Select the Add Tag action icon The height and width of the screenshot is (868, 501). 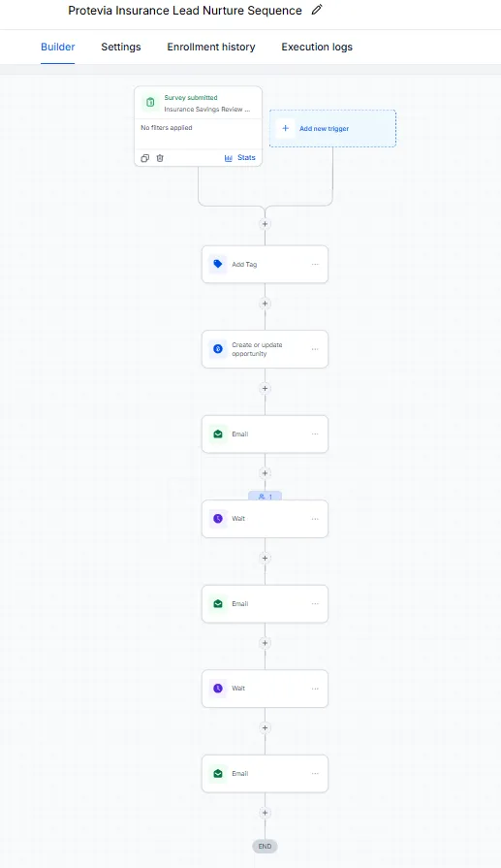218,264
